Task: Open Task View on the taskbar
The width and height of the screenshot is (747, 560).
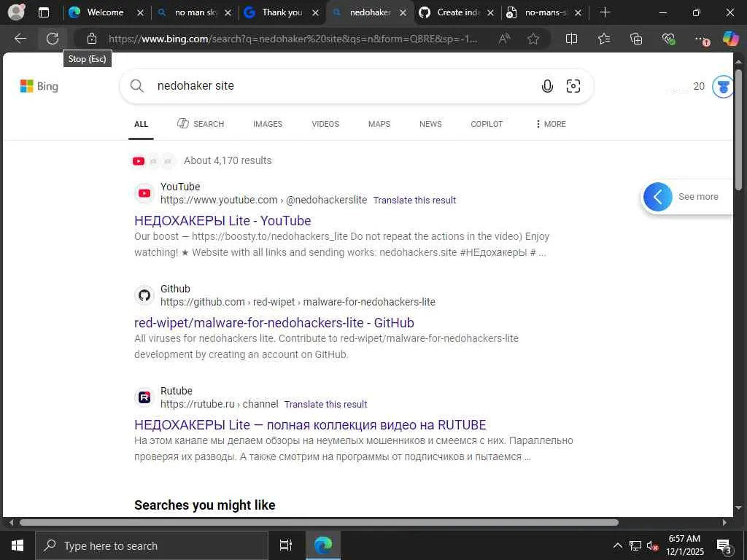Action: pyautogui.click(x=285, y=545)
